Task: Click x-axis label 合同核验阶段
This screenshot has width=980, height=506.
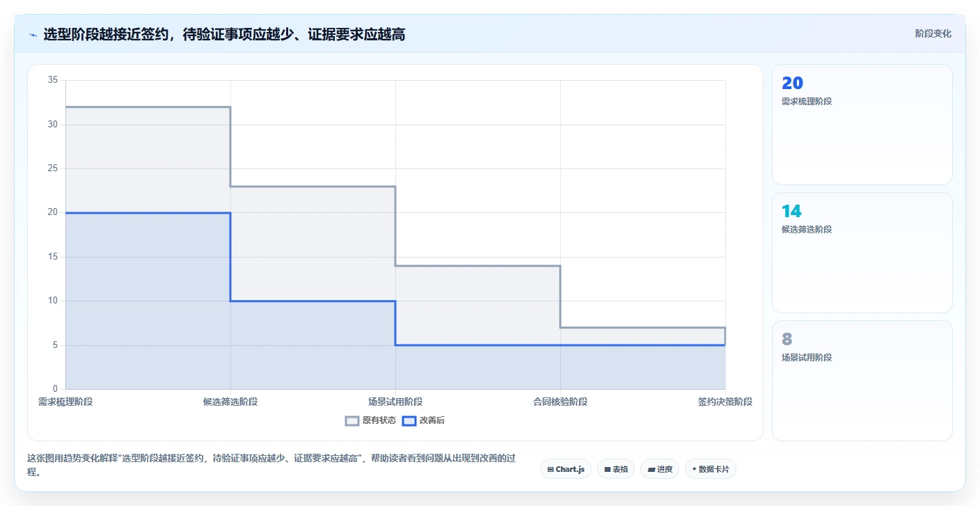Action: 560,402
